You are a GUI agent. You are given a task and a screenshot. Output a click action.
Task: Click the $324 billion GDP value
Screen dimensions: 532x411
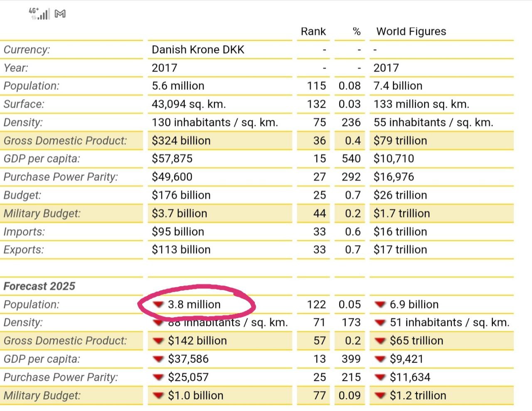(x=181, y=141)
